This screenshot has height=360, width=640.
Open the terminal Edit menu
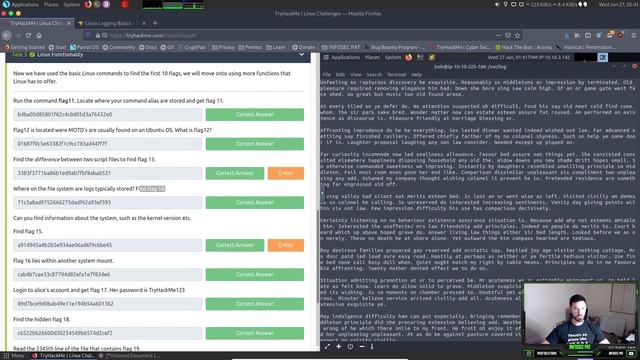tap(340, 75)
